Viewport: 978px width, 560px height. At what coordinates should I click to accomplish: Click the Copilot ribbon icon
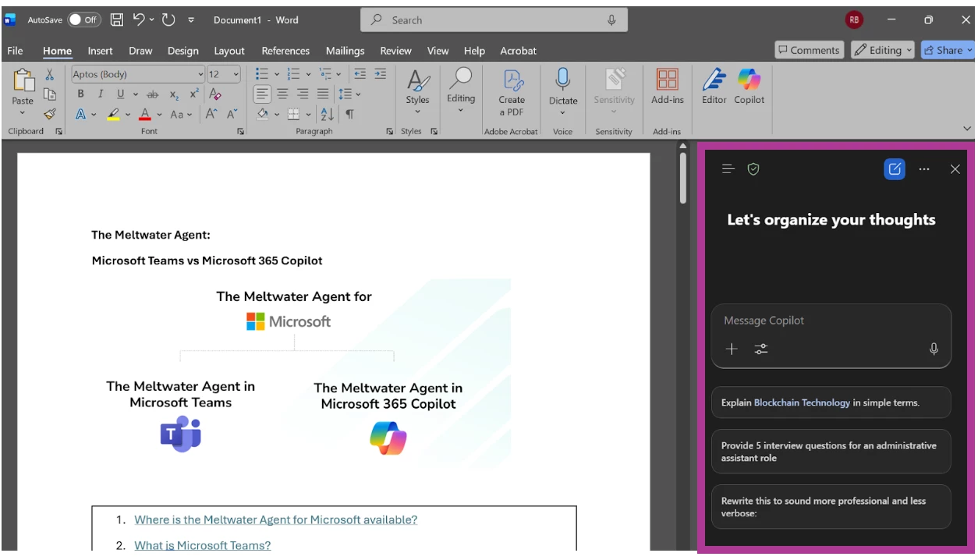click(x=749, y=87)
